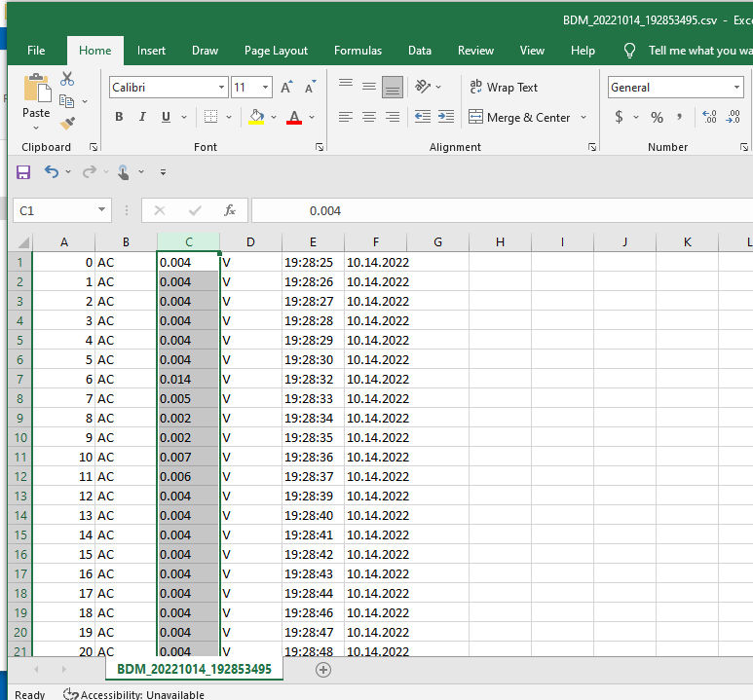Click the Cut scissors icon

click(67, 79)
